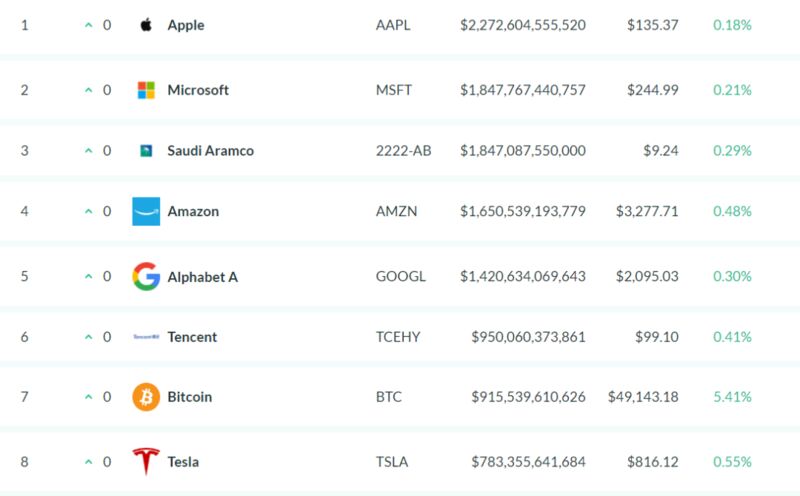
Task: Click the Apple logo icon
Action: coord(146,24)
